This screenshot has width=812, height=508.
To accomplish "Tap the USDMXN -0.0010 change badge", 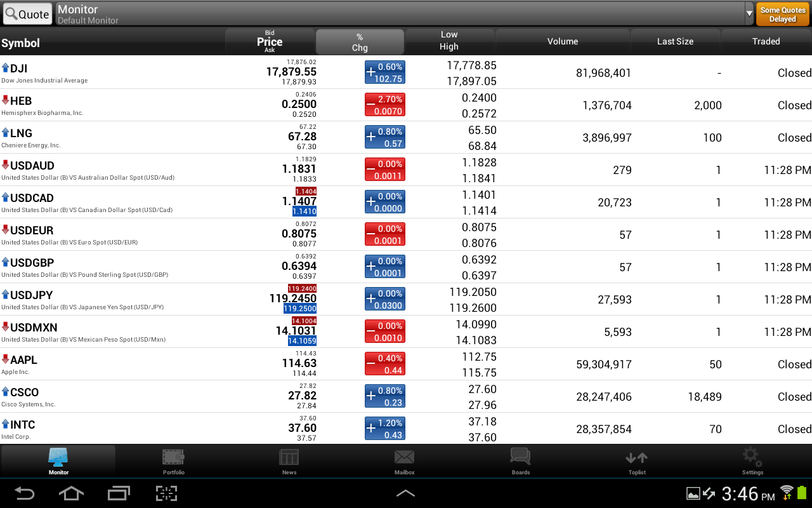I will pyautogui.click(x=384, y=331).
